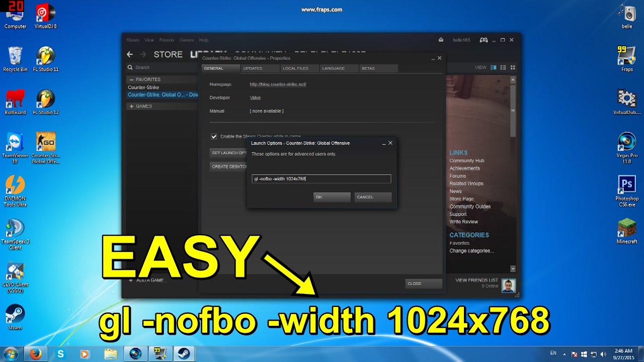Select the DAEMON Tools Ultra shortcut

pyautogui.click(x=15, y=191)
